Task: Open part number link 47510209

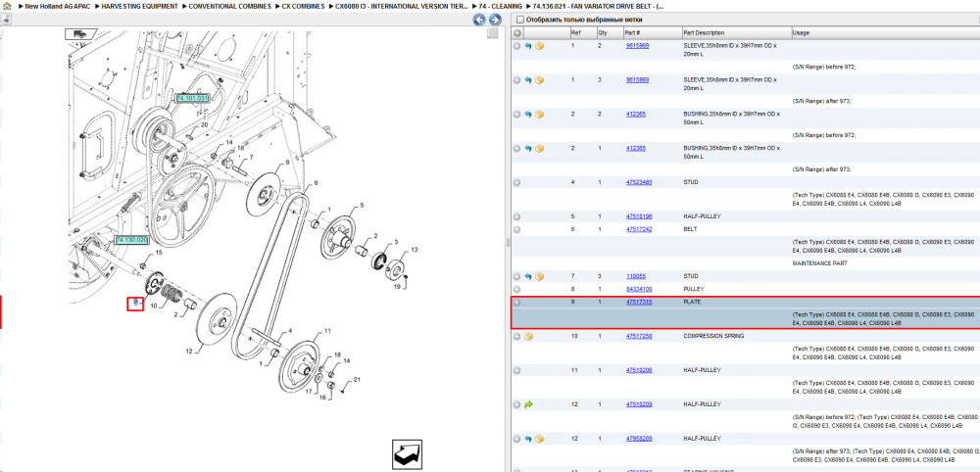Action: (x=639, y=404)
